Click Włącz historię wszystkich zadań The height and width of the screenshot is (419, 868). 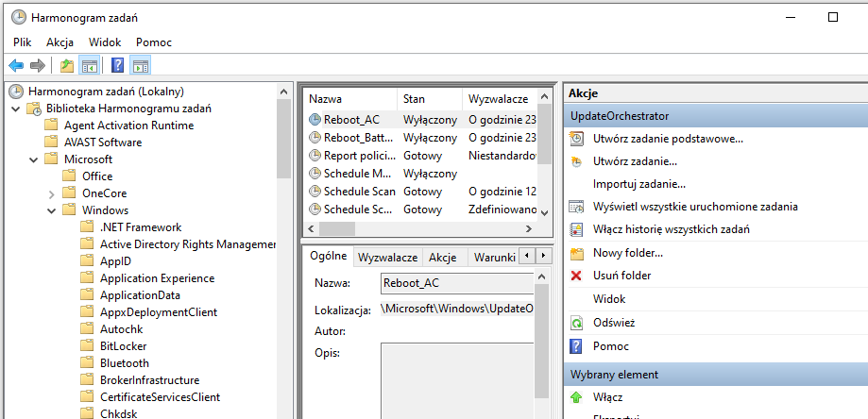672,229
